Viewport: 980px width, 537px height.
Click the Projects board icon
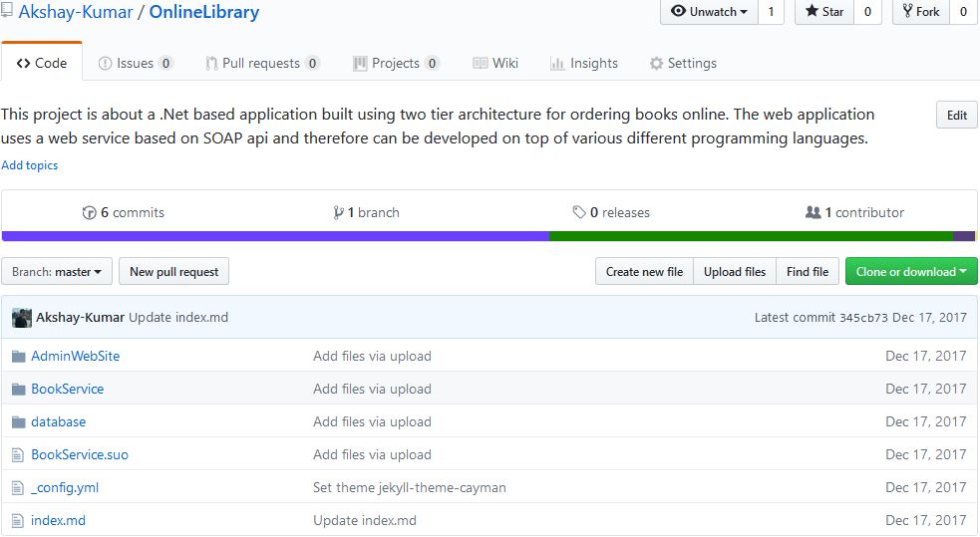click(360, 63)
